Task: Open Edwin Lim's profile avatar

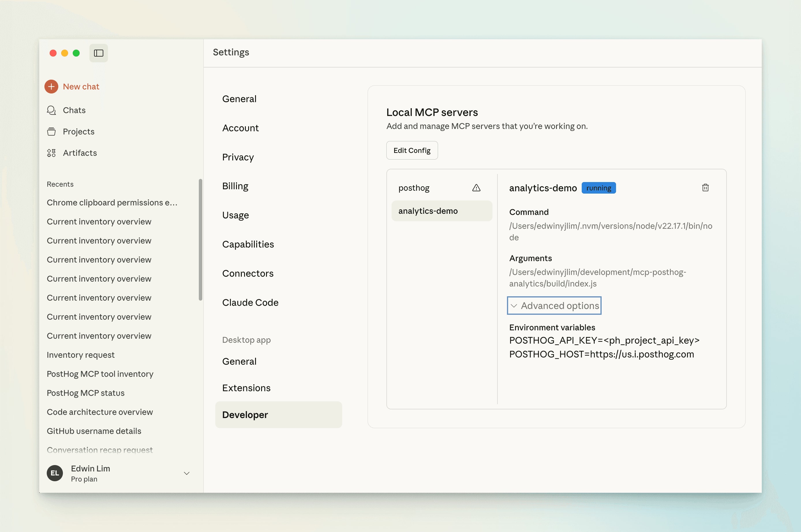Action: pos(55,473)
